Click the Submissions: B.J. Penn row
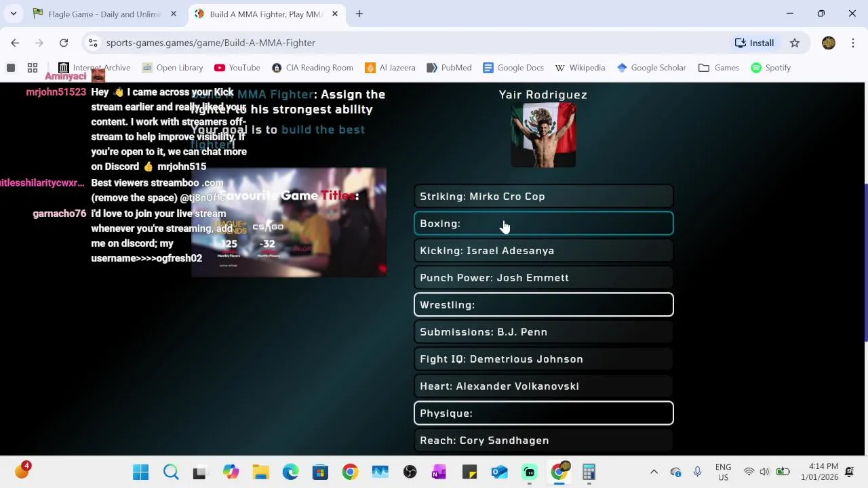The image size is (868, 488). [x=543, y=332]
